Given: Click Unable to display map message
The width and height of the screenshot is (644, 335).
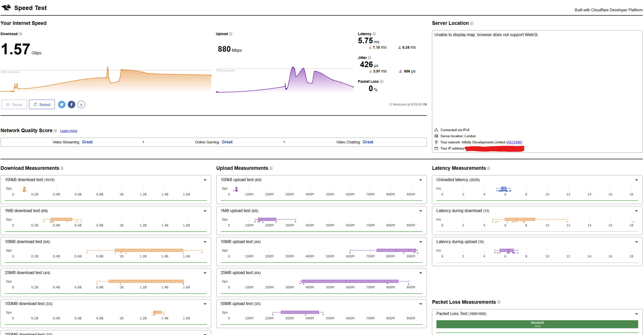Looking at the screenshot, I should 486,35.
